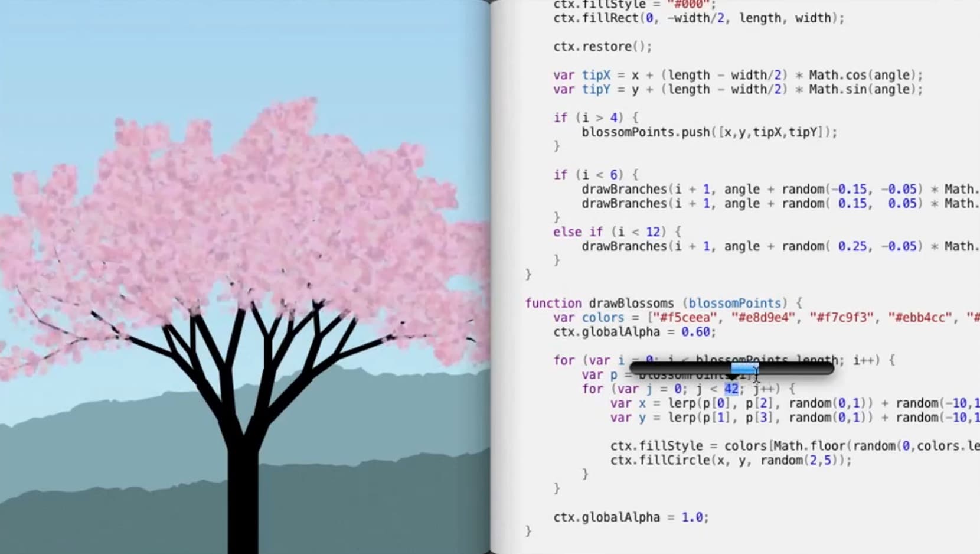The image size is (980, 554).
Task: Select the "#f5ceea" color string
Action: click(x=684, y=318)
